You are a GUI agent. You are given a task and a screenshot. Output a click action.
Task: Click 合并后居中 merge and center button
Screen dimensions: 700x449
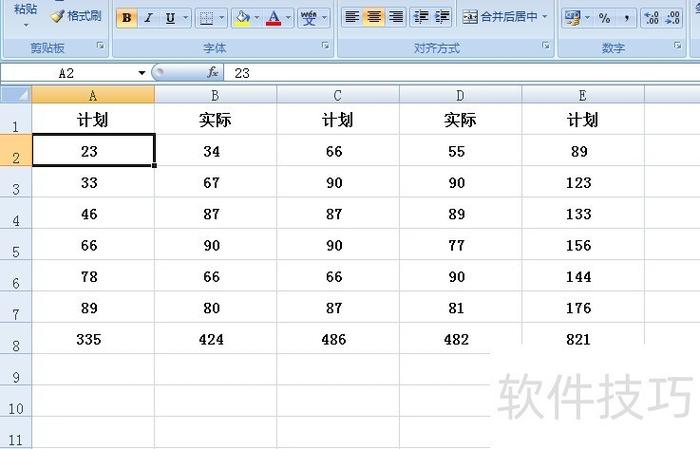click(500, 17)
